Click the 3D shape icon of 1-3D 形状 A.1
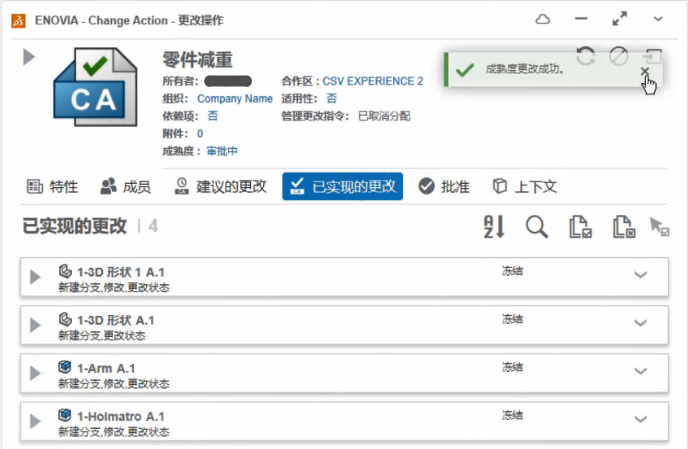688x449 pixels. pyautogui.click(x=65, y=319)
